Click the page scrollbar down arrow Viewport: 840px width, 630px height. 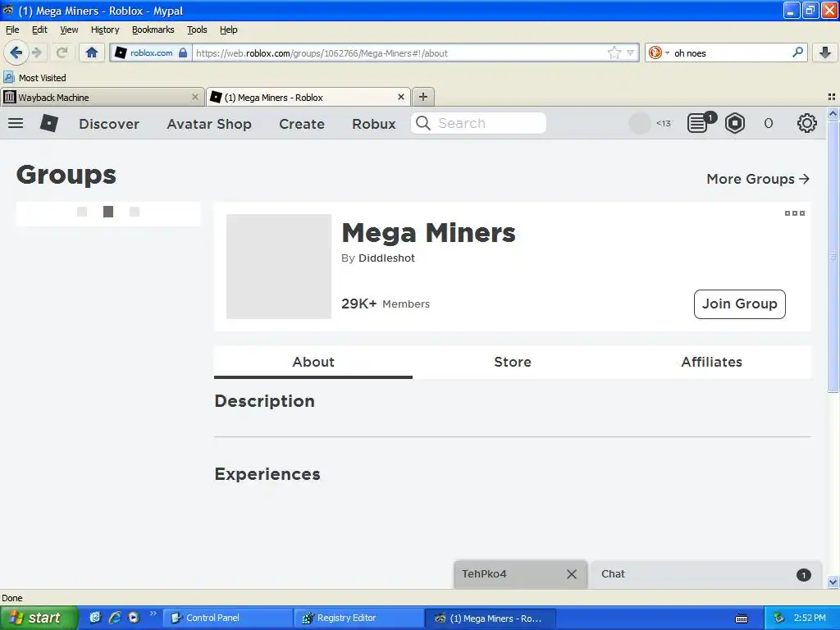point(833,582)
